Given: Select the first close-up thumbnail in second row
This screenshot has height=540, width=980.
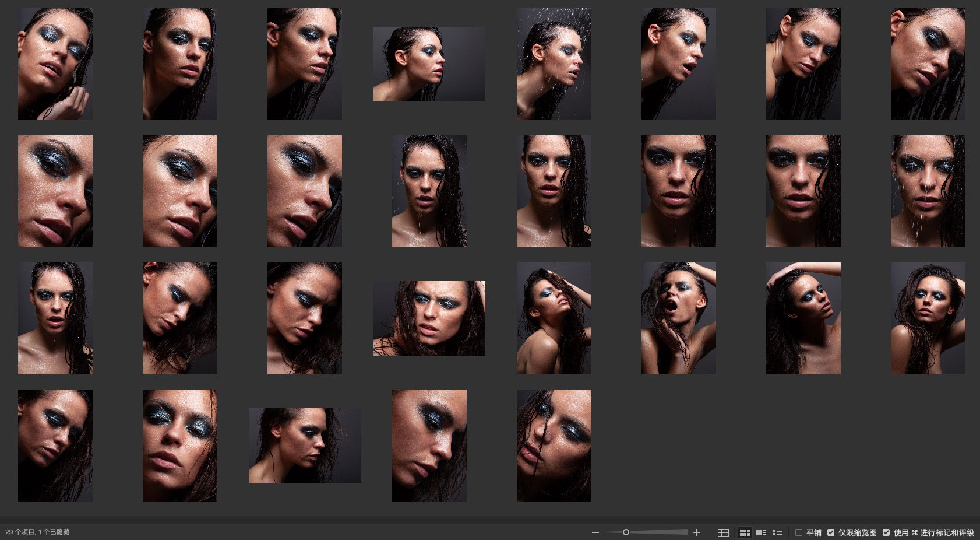Looking at the screenshot, I should click(x=55, y=191).
